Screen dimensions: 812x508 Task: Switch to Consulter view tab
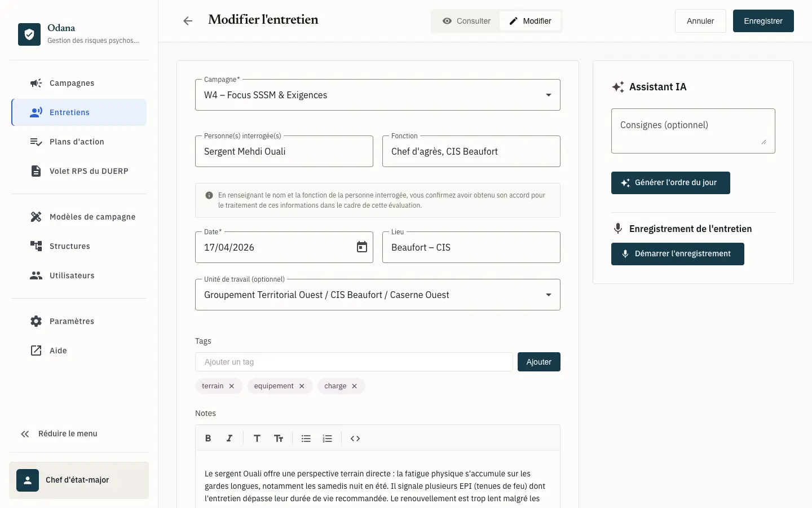466,21
